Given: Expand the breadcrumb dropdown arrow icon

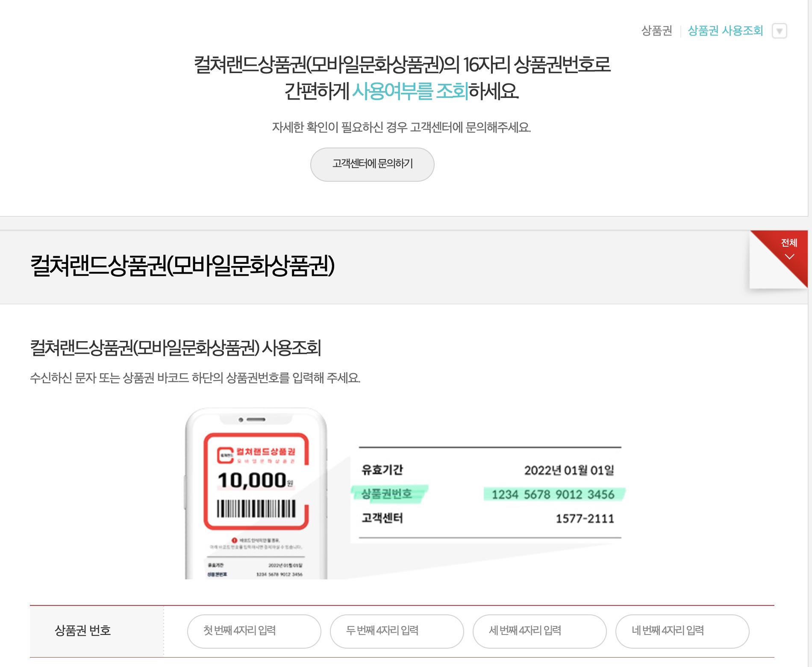Looking at the screenshot, I should point(779,31).
